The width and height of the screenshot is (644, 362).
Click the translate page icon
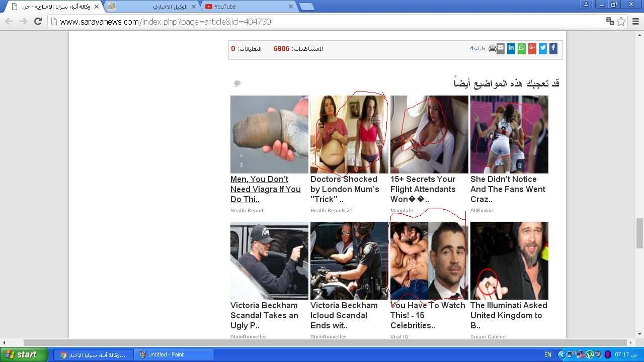(610, 21)
